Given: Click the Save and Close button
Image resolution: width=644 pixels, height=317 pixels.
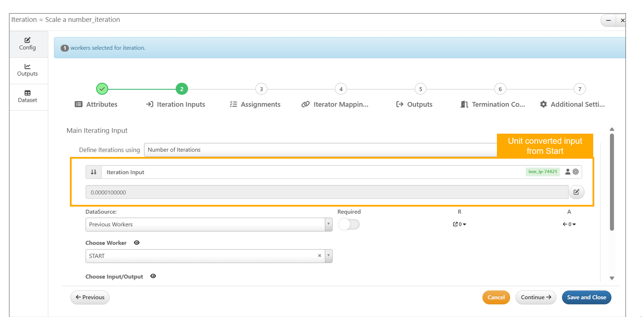Looking at the screenshot, I should (586, 297).
